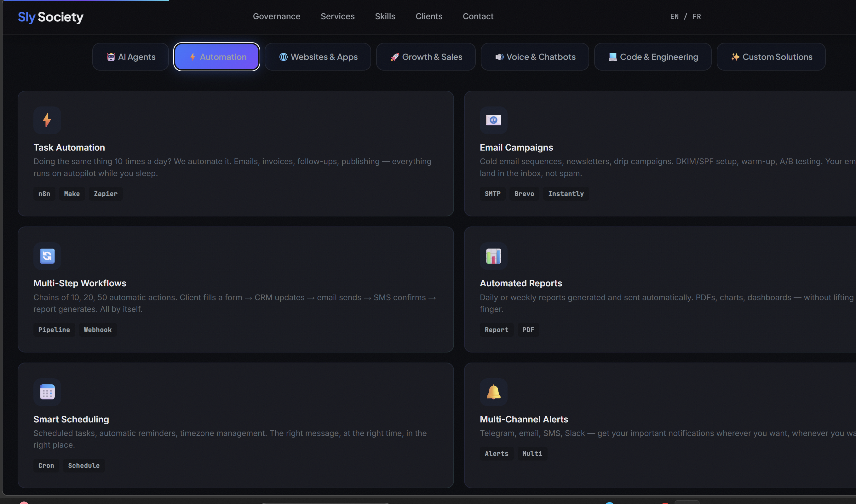
Task: Switch the site language to FR
Action: click(696, 17)
